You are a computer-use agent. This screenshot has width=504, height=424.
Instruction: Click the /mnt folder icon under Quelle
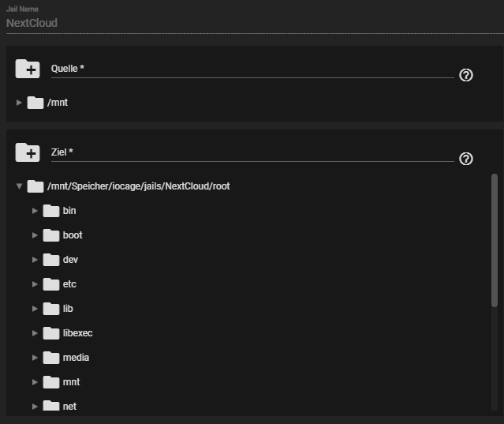pos(35,102)
